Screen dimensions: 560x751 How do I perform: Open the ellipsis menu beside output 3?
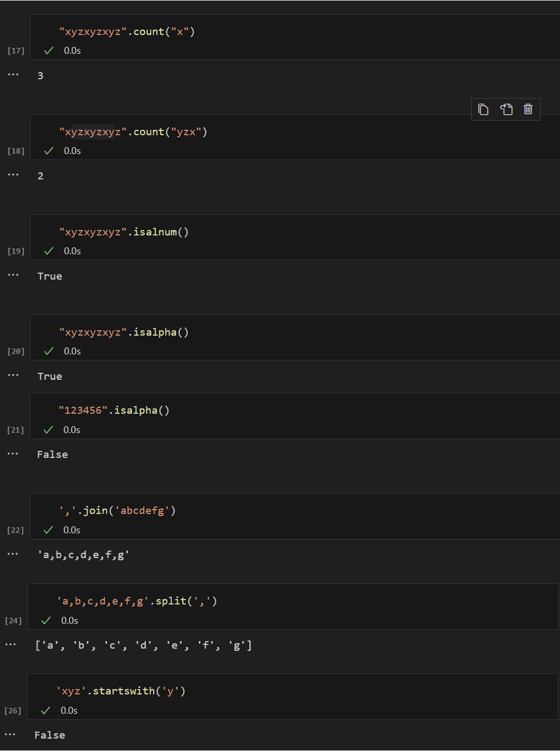click(x=13, y=75)
